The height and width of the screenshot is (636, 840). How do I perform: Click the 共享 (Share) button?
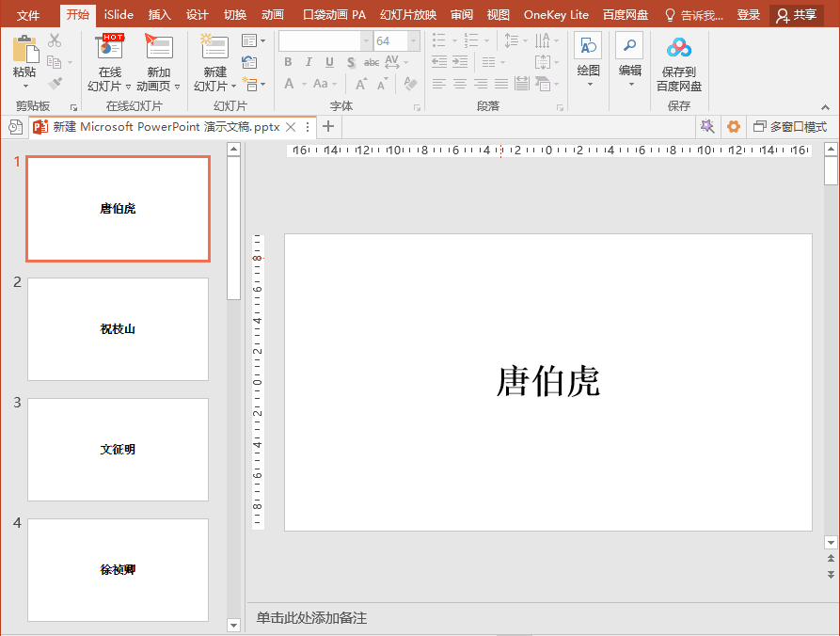point(796,15)
